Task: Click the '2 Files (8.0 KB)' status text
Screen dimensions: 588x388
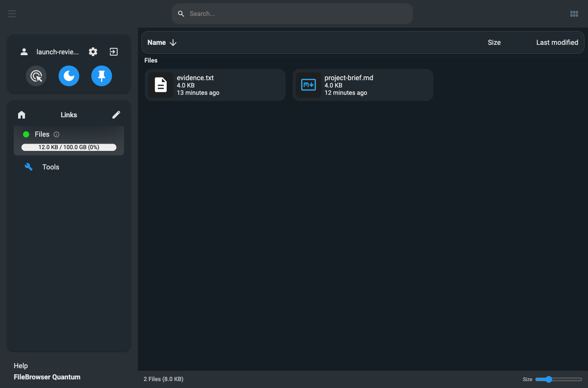Action: point(164,379)
